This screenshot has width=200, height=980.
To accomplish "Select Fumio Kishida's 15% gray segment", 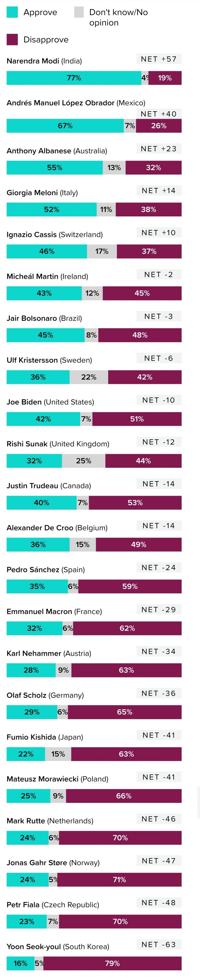I will coord(58,754).
